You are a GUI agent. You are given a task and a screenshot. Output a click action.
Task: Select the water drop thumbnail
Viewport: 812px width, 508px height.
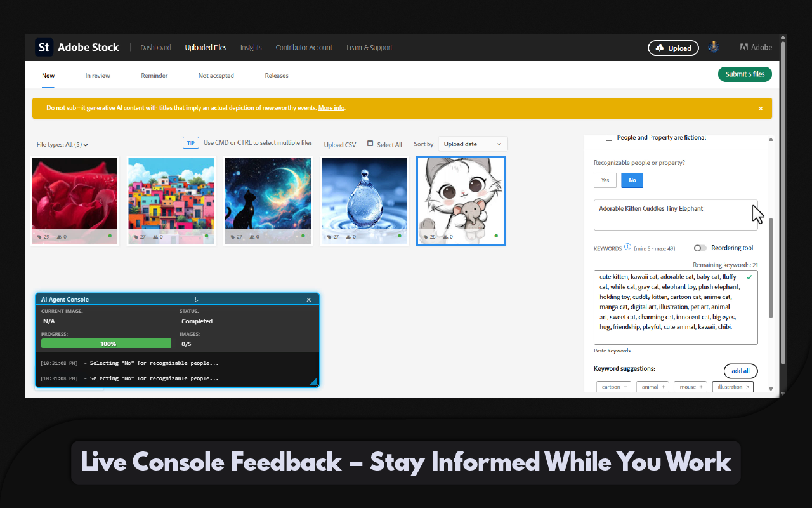coord(364,201)
